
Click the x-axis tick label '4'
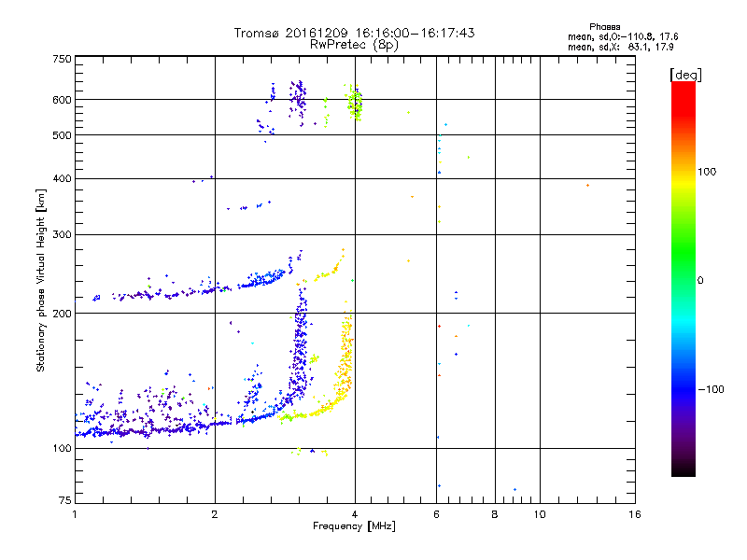355,514
